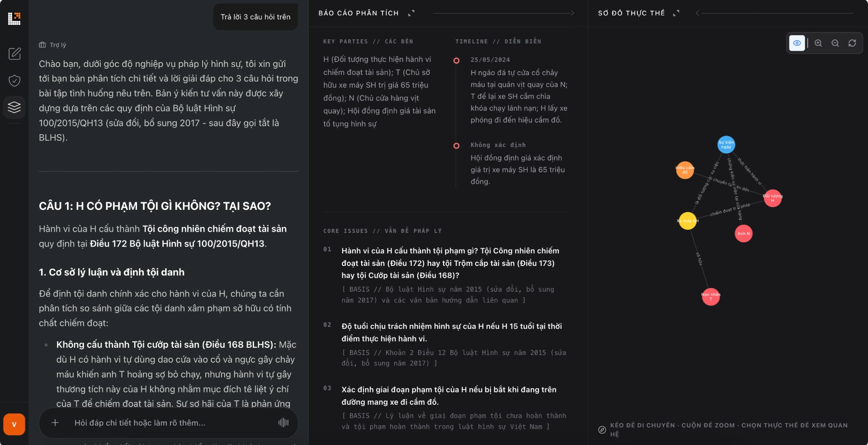Expand the Sơ đồ thực thể panel
The image size is (868, 445).
tap(676, 13)
